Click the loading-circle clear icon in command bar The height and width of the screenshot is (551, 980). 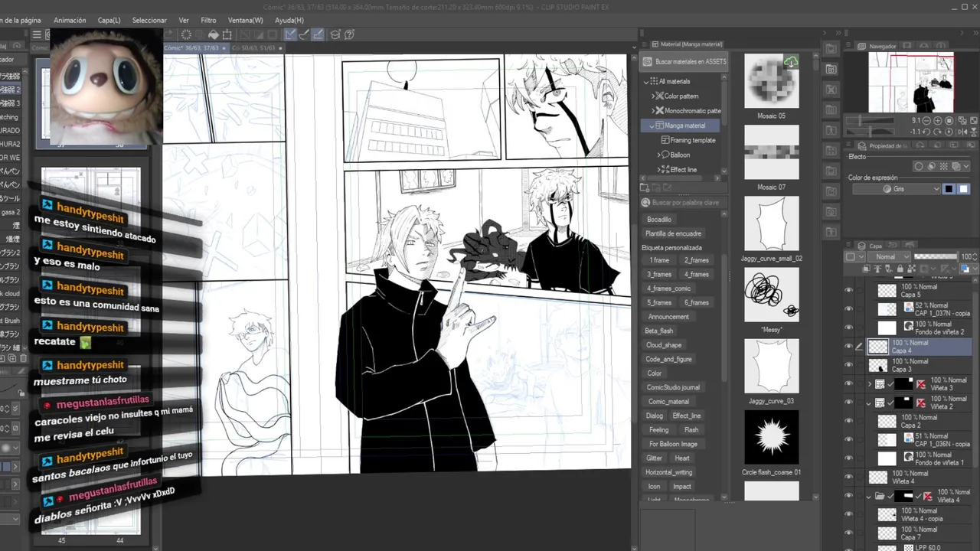click(186, 34)
